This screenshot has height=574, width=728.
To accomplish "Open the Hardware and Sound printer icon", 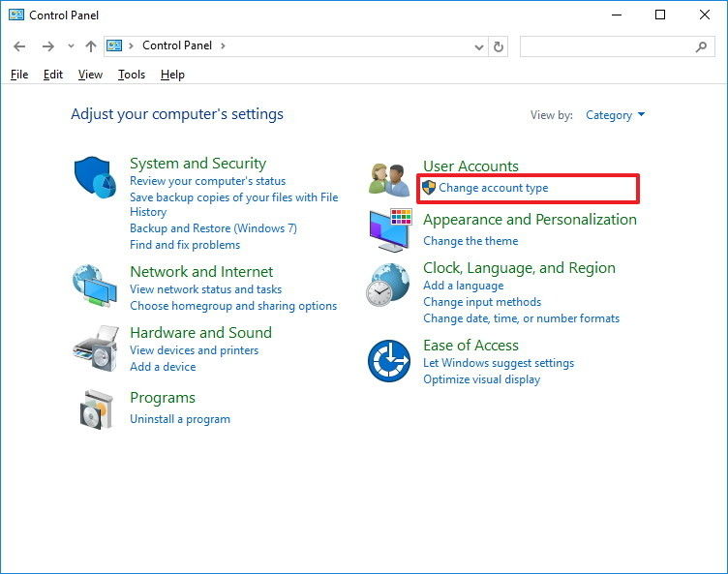I will point(96,347).
